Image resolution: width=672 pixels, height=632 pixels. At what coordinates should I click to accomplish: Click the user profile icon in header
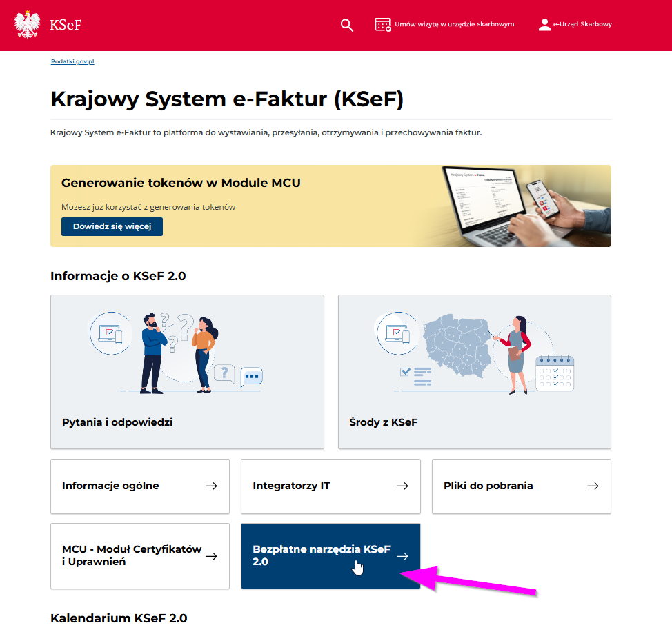click(544, 25)
